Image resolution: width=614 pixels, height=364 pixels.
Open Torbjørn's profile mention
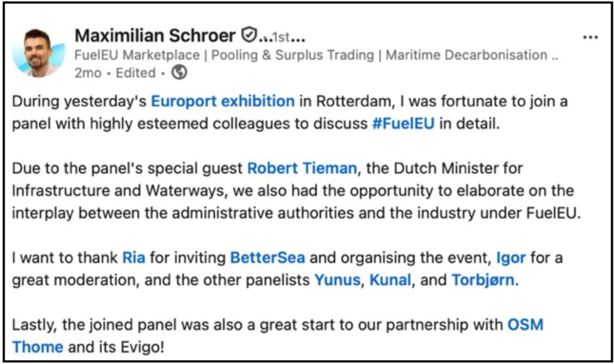tap(483, 280)
